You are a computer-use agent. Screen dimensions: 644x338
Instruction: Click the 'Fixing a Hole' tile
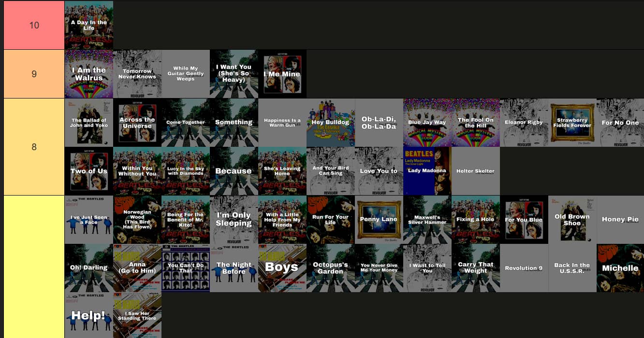[x=476, y=220]
